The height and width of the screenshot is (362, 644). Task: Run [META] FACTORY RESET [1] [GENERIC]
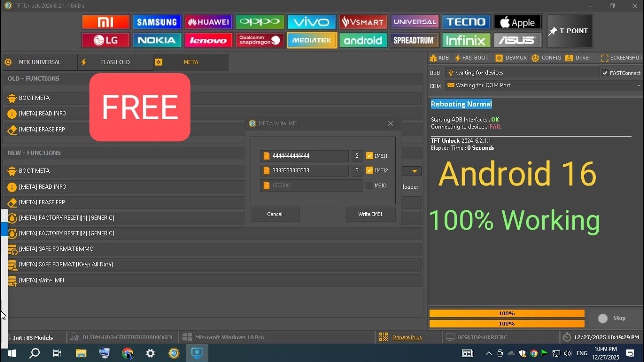[x=212, y=218]
